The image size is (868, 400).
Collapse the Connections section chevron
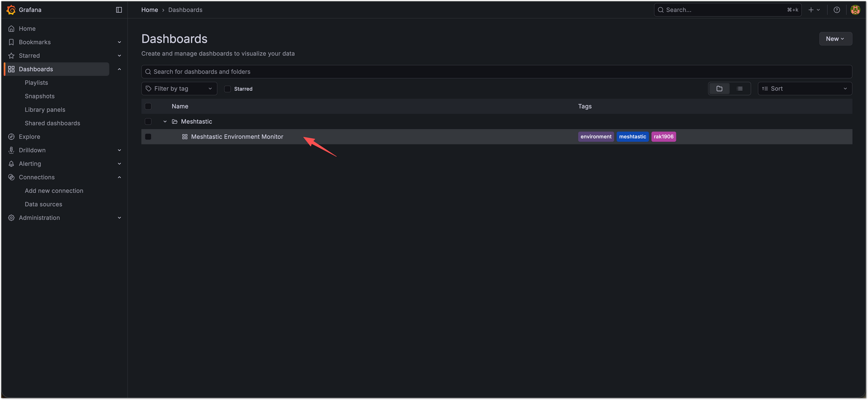pyautogui.click(x=119, y=177)
